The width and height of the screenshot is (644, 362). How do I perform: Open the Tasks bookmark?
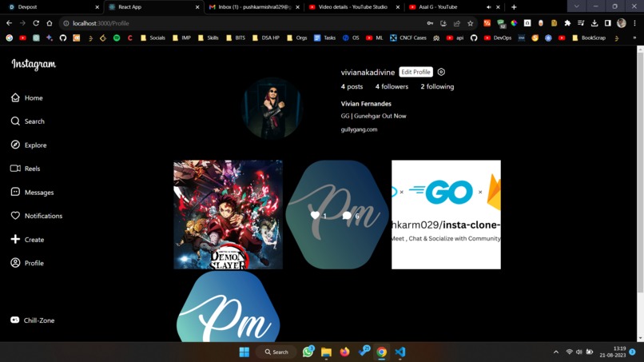pyautogui.click(x=324, y=38)
